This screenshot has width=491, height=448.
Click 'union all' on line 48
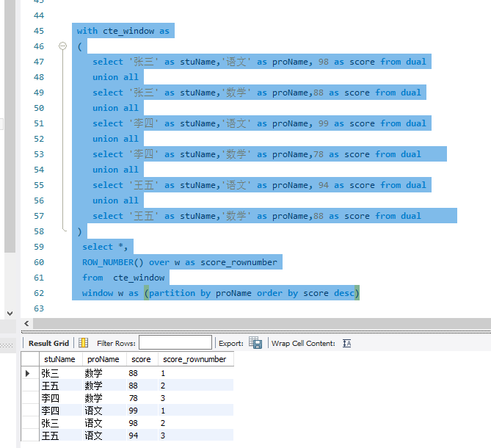tap(115, 77)
